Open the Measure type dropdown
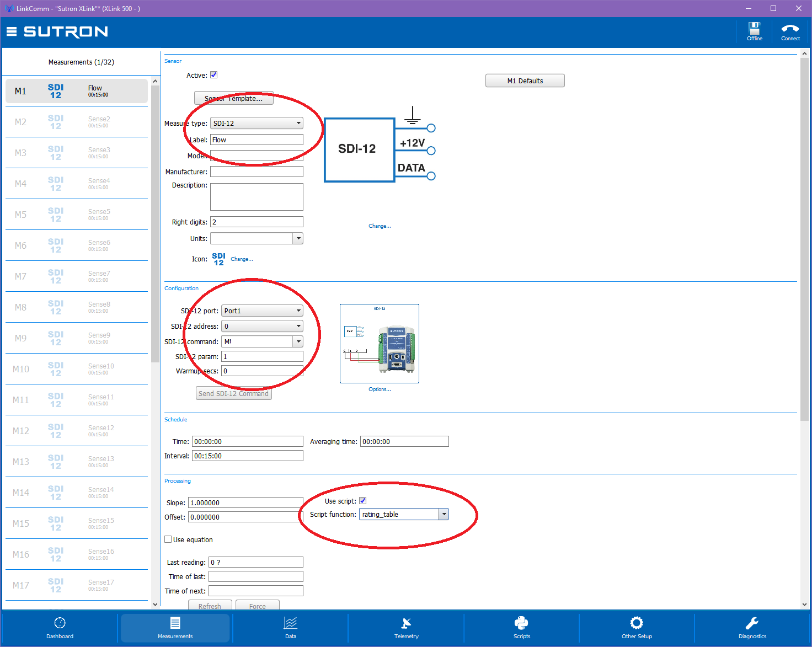Screen dimensions: 812x647 tap(257, 124)
